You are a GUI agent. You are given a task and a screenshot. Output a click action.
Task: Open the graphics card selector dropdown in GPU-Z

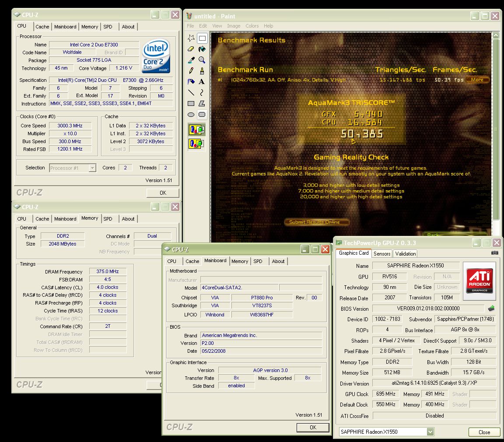click(430, 431)
